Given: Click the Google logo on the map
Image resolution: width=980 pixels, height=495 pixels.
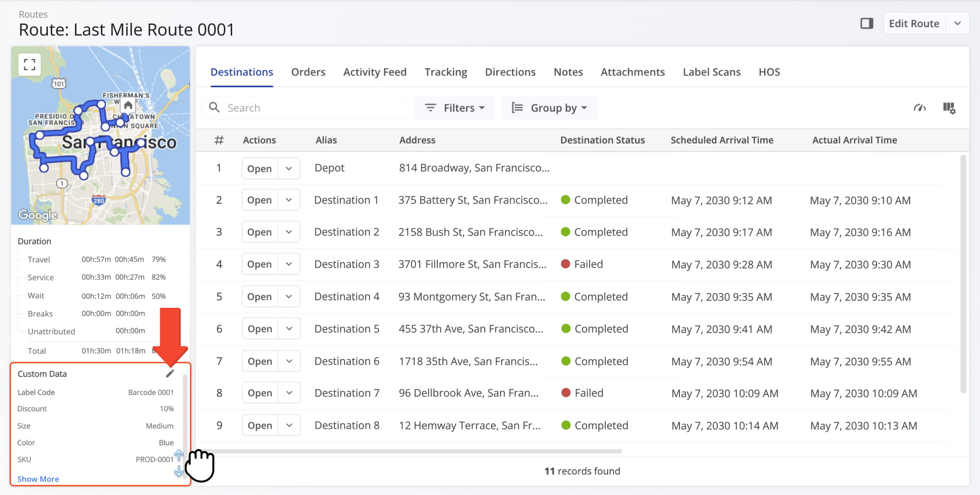Looking at the screenshot, I should 38,215.
